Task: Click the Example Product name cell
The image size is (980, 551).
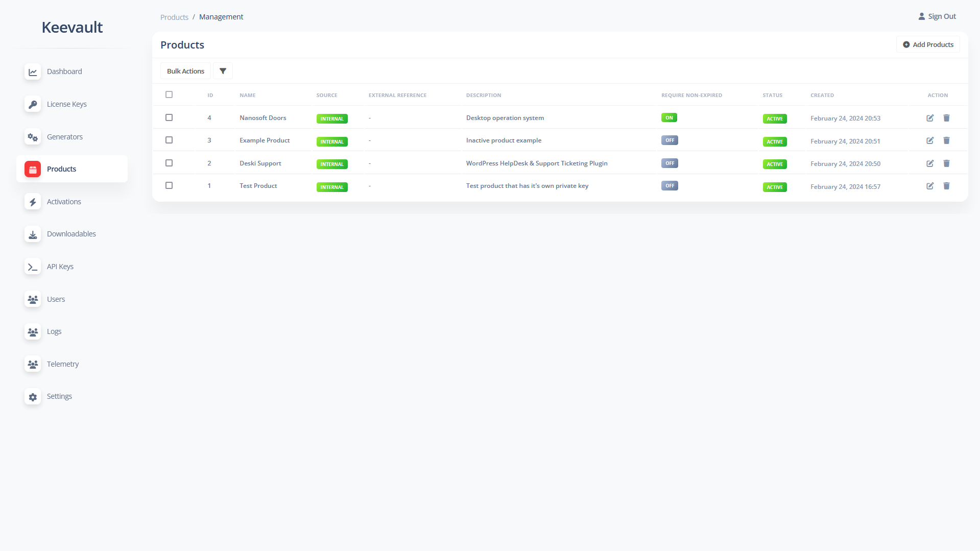Action: click(265, 140)
